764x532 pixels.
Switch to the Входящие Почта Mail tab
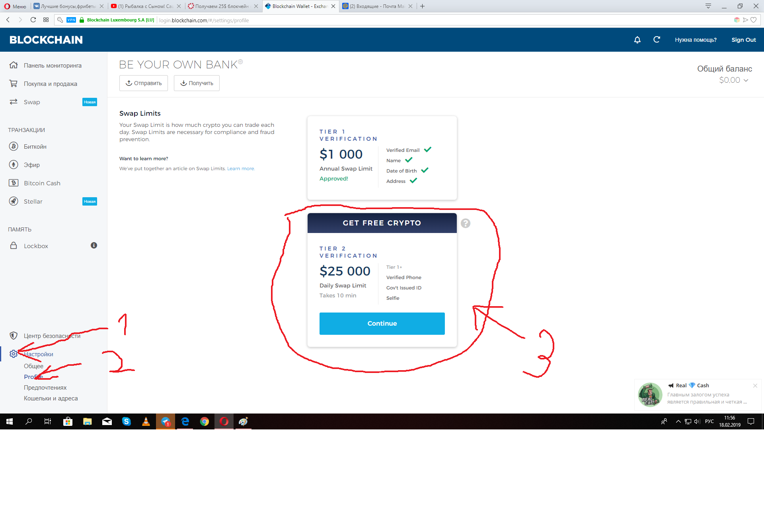point(377,6)
